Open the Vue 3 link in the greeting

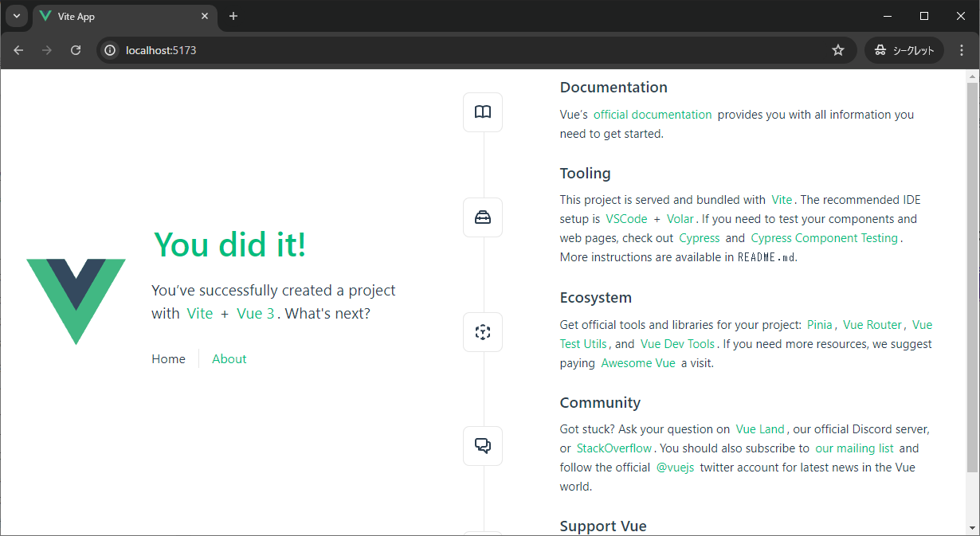tap(256, 314)
